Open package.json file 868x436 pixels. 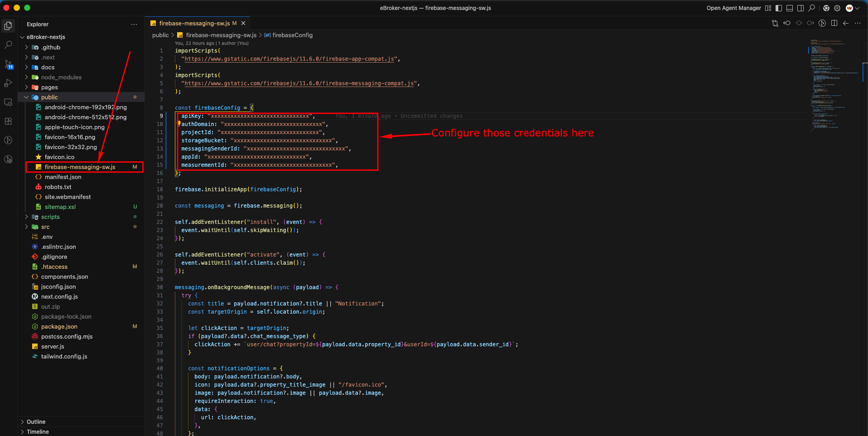(x=59, y=326)
